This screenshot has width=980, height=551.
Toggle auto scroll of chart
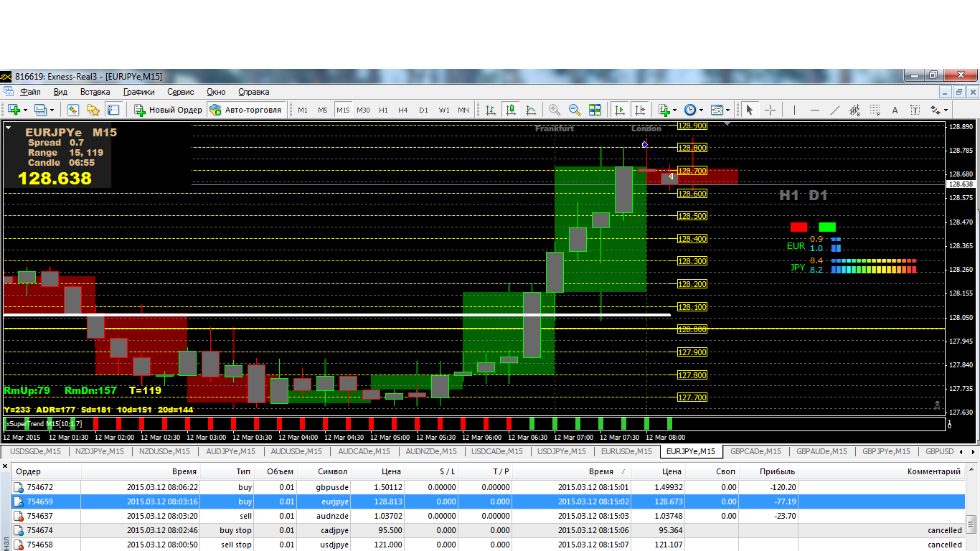pos(619,110)
